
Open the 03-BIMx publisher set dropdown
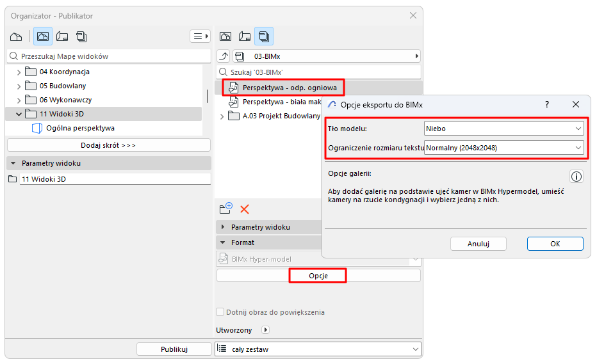(326, 56)
